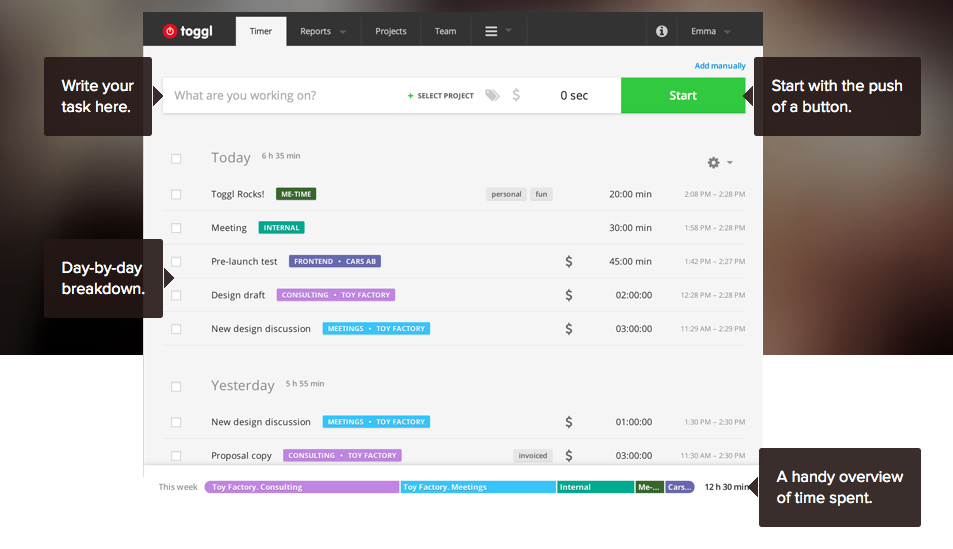Click the plus Select Project button
This screenshot has width=953, height=549.
pyautogui.click(x=441, y=95)
